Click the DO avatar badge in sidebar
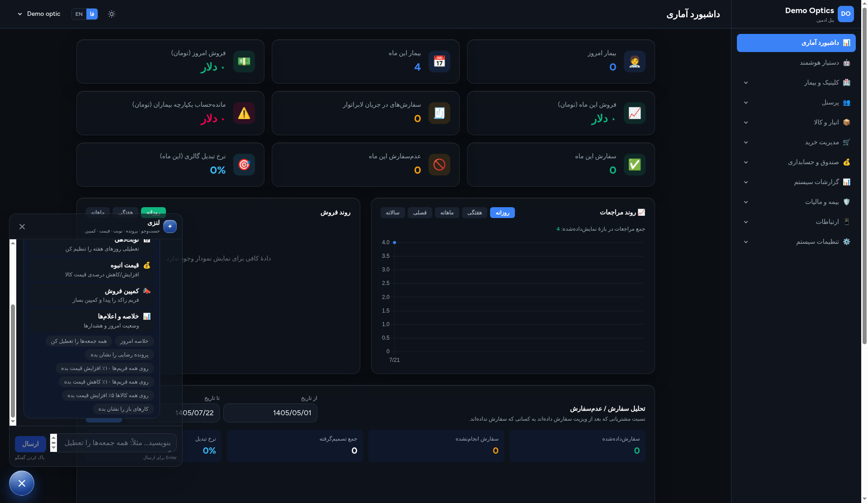The width and height of the screenshot is (868, 503). [845, 14]
